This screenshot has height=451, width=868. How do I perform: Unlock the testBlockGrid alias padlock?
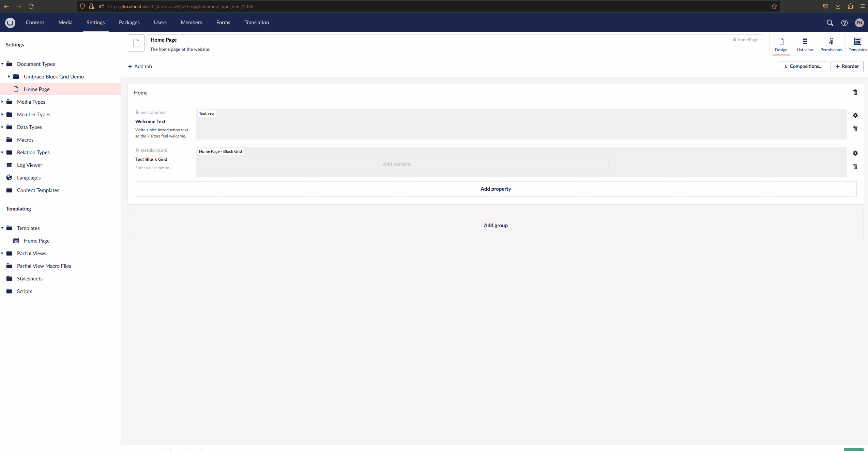(137, 150)
